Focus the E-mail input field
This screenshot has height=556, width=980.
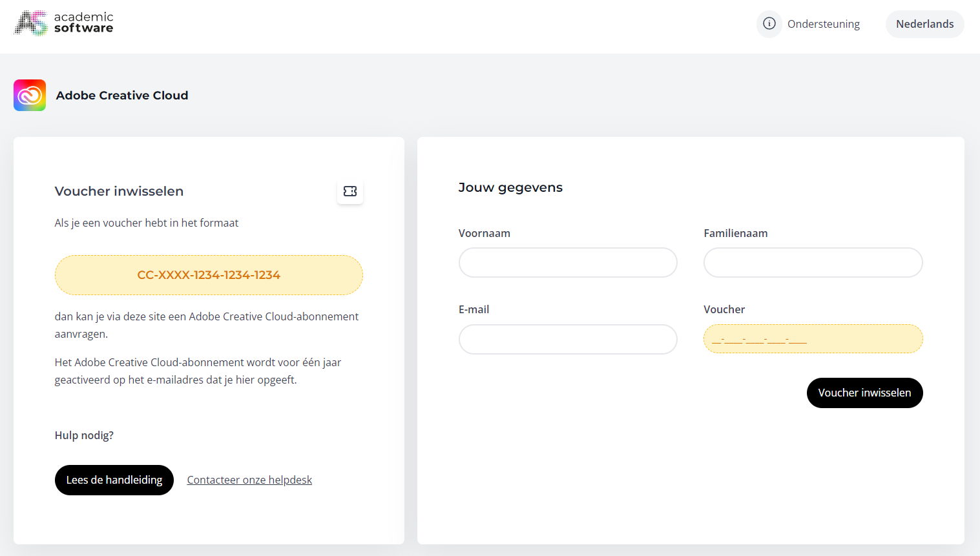point(568,339)
